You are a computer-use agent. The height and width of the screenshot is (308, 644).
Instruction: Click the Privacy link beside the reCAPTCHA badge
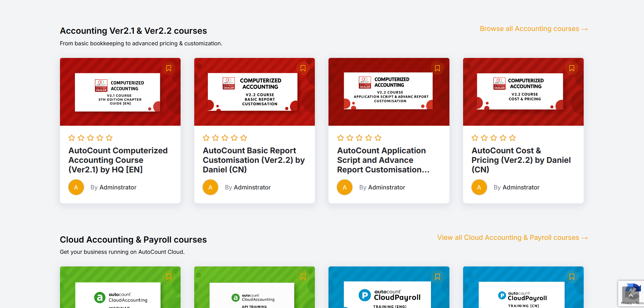click(x=626, y=303)
